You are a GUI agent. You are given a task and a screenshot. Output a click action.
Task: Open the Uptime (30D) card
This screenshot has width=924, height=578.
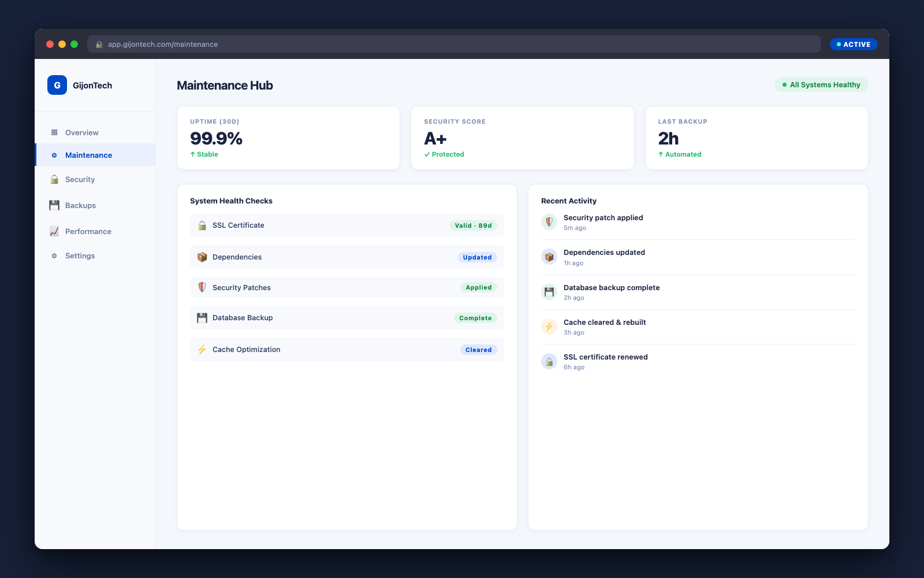coord(289,138)
